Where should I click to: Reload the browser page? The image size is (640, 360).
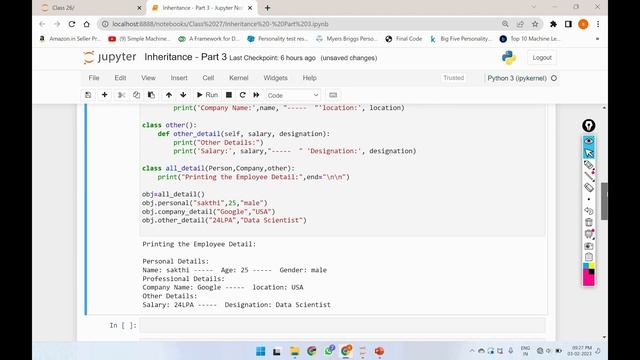click(x=72, y=24)
